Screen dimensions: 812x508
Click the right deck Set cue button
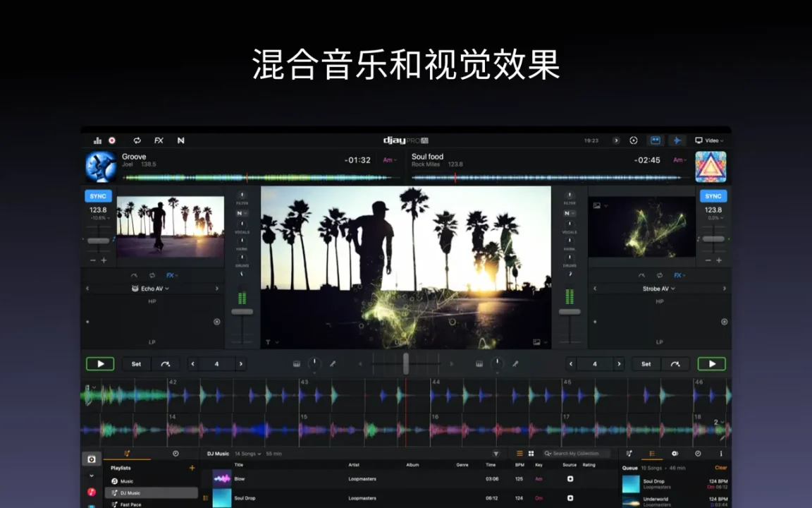pos(646,364)
